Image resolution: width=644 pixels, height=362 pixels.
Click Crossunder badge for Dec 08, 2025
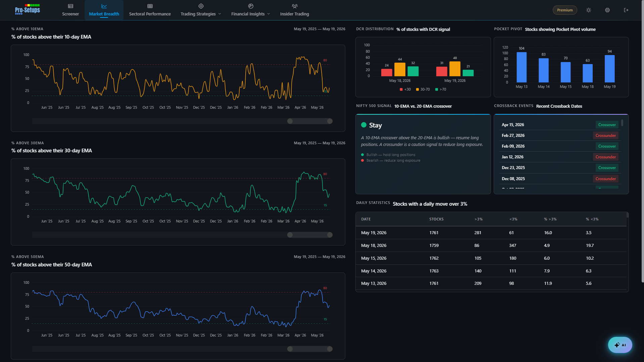[x=605, y=179]
